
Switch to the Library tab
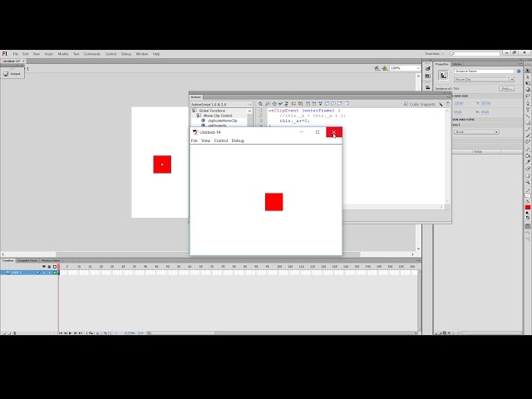[x=456, y=64]
